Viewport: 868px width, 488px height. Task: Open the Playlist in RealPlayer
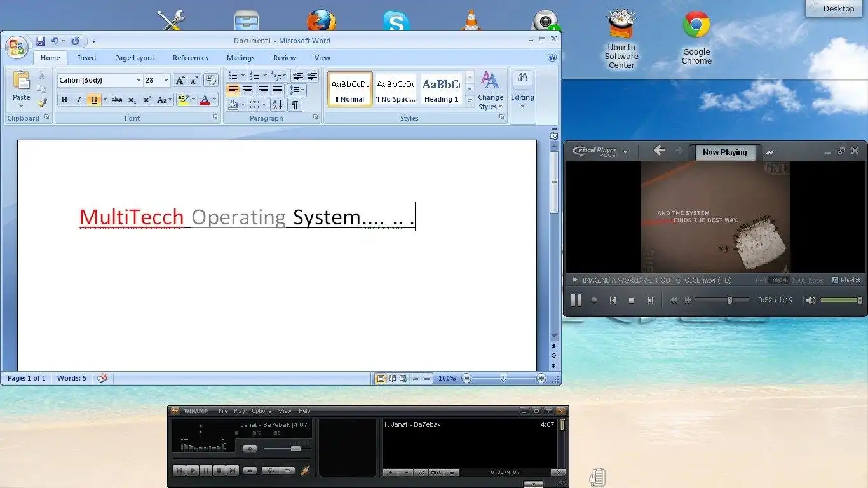pyautogui.click(x=846, y=280)
